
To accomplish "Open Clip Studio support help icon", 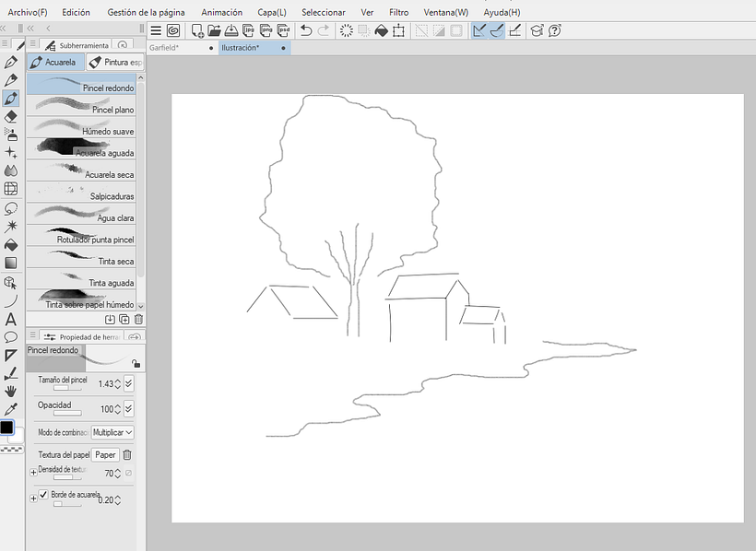I will pos(555,30).
